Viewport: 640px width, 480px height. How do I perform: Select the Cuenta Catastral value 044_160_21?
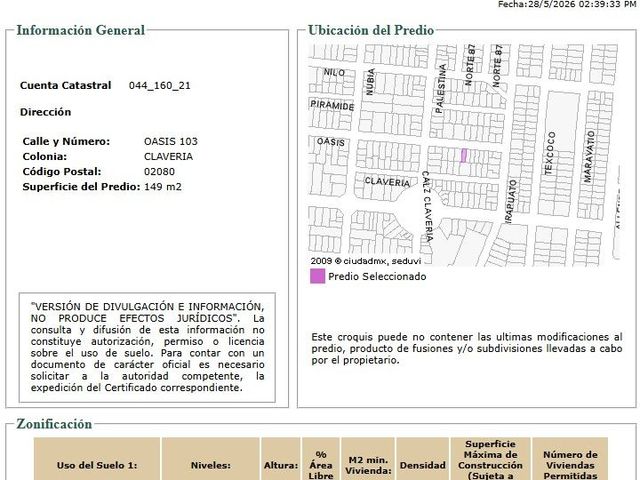pyautogui.click(x=160, y=85)
